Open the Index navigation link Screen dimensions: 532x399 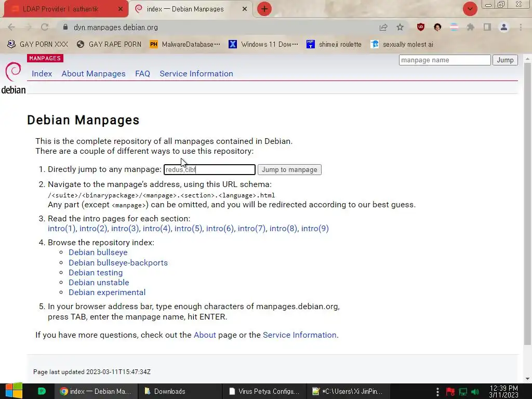pyautogui.click(x=42, y=74)
